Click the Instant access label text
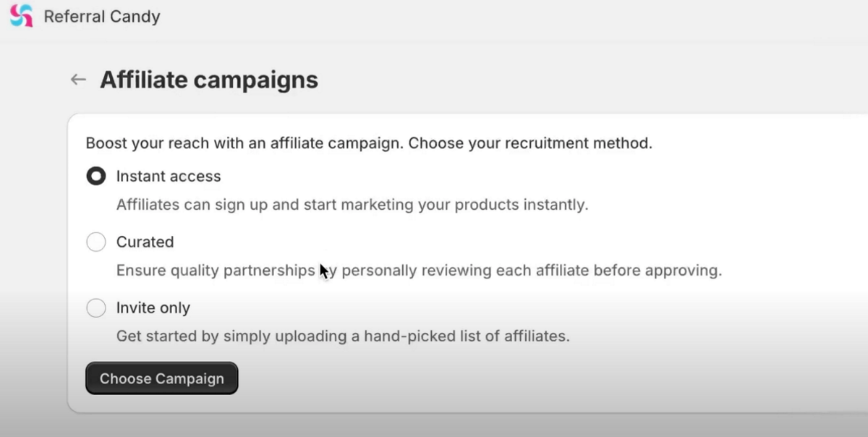 (x=169, y=177)
